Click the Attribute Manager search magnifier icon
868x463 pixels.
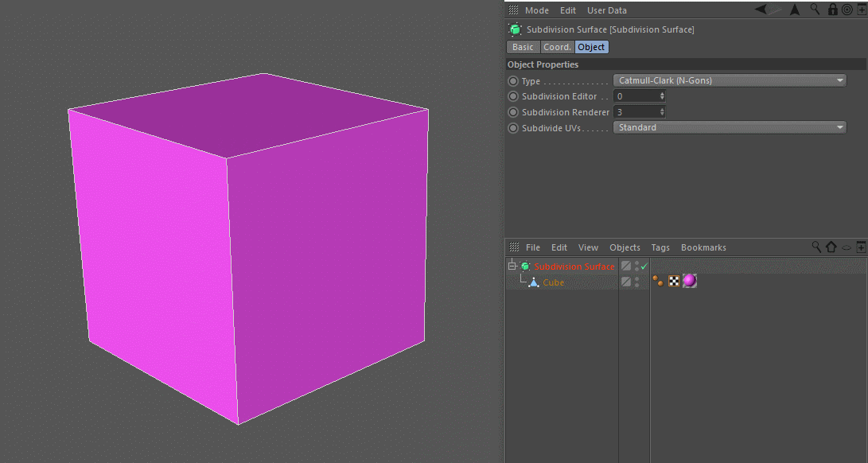tap(815, 10)
